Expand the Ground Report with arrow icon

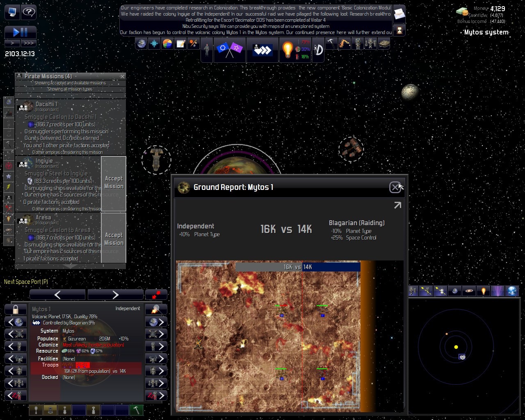click(x=397, y=205)
